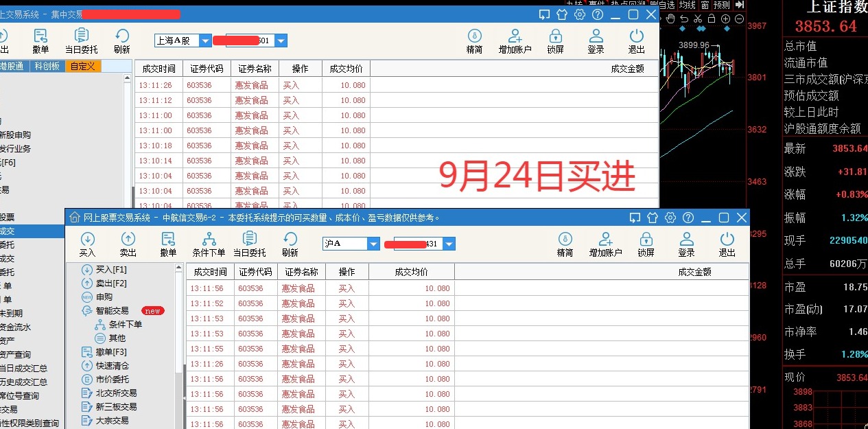
Task: Click 精简 compact mode icon in back window
Action: pos(474,40)
